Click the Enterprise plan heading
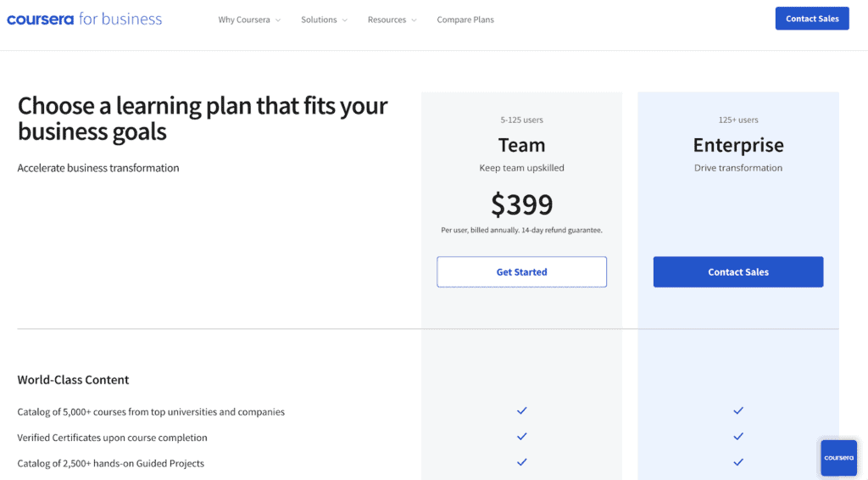Screen dimensions: 868x480 pos(738,145)
